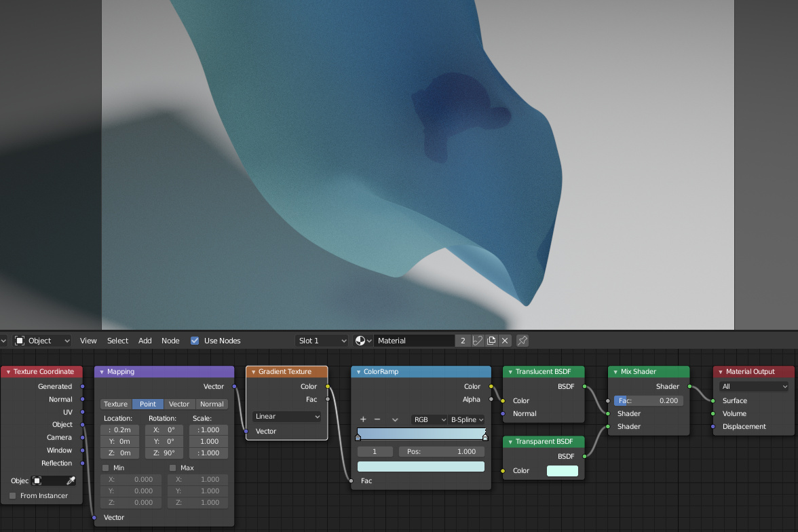Open the ColorRamp tools chevron menu icon
The height and width of the screenshot is (532, 798).
(x=396, y=419)
